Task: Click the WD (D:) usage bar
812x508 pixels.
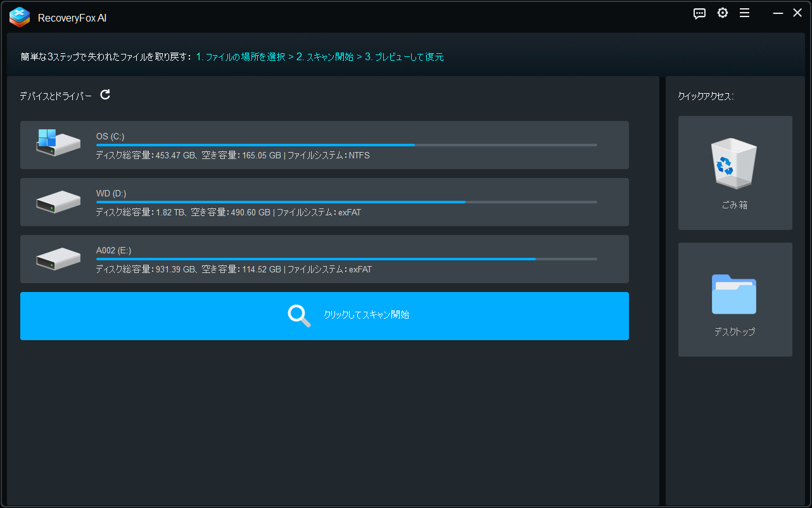Action: pos(346,202)
